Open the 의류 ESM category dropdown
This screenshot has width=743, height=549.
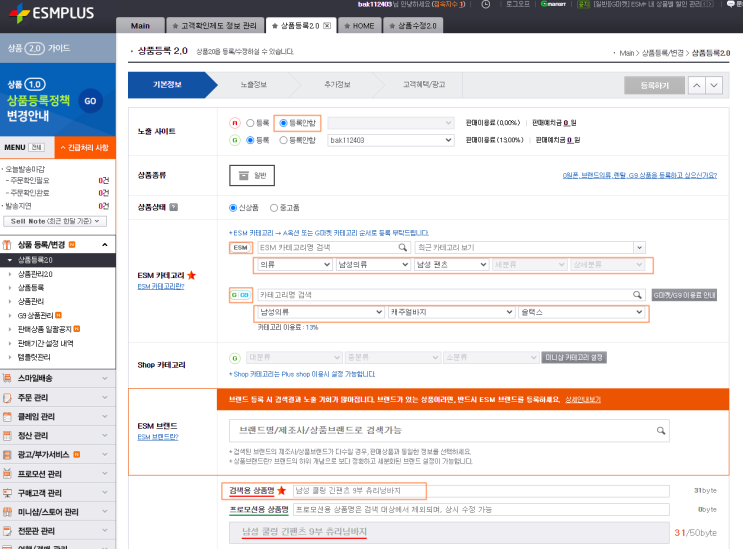(x=294, y=264)
